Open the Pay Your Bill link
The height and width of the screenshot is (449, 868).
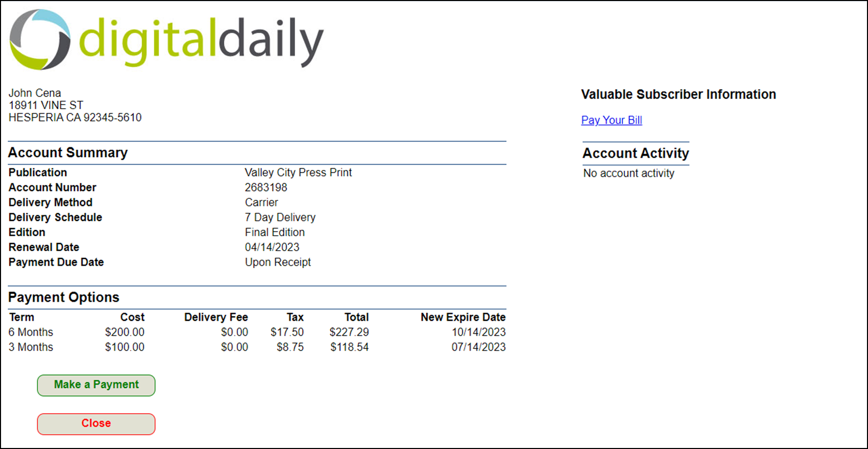click(x=611, y=120)
